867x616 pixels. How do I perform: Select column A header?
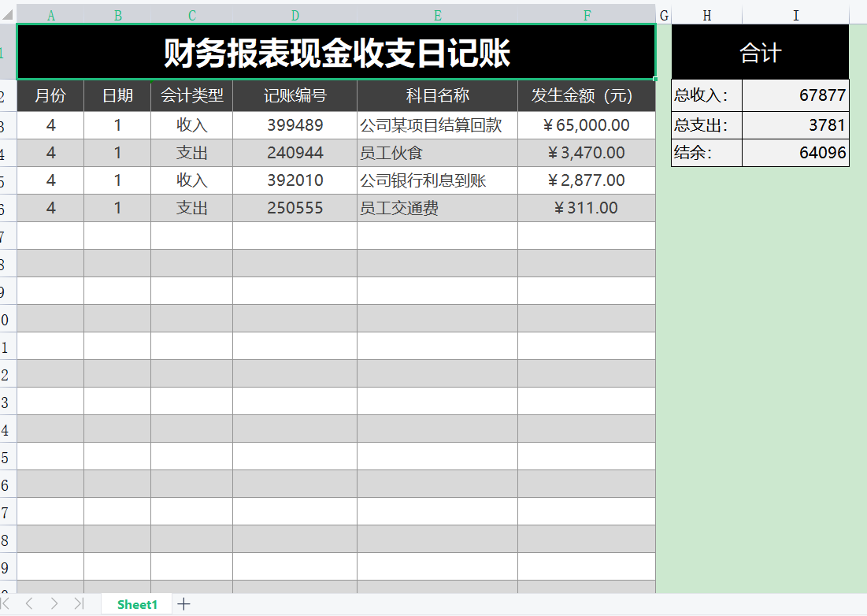pos(50,14)
